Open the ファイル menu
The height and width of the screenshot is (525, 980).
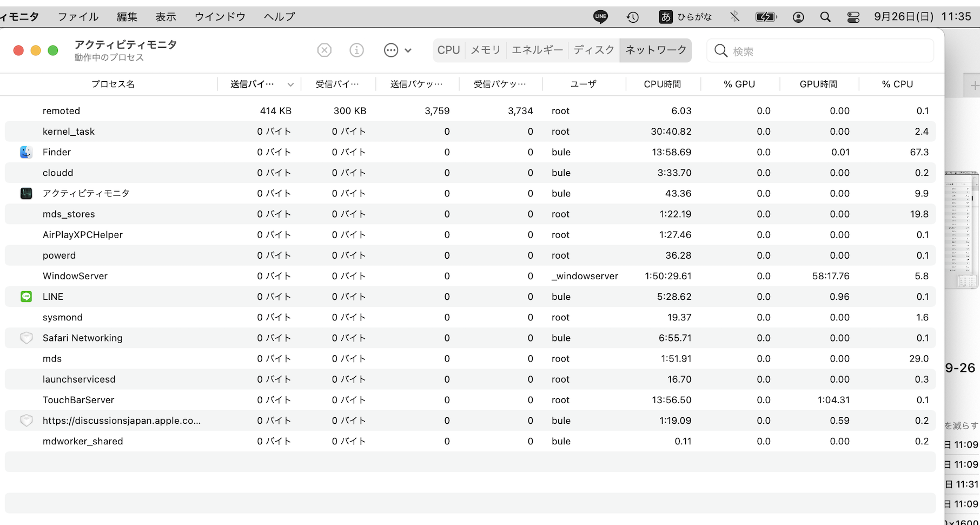tap(78, 17)
